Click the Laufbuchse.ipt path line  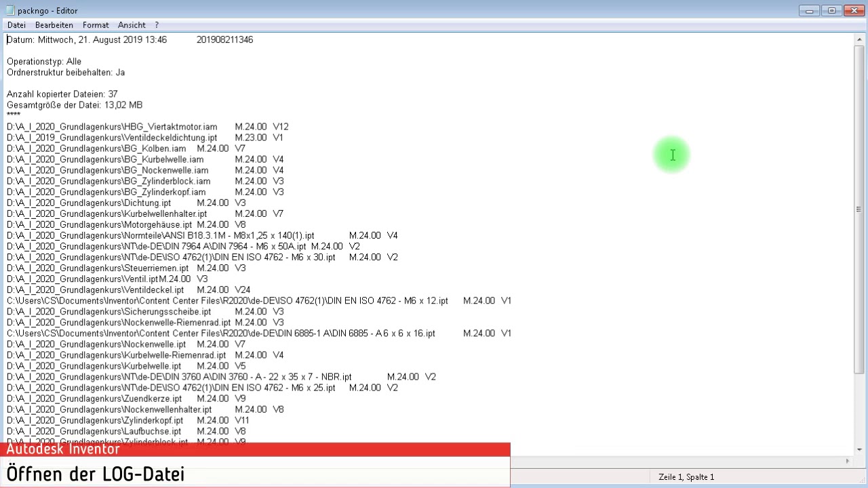click(x=126, y=430)
